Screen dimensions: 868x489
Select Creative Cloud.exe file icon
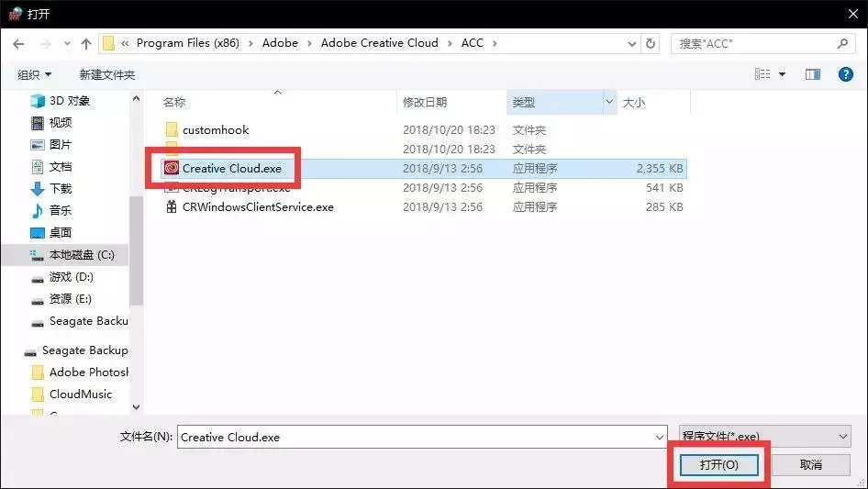point(171,168)
